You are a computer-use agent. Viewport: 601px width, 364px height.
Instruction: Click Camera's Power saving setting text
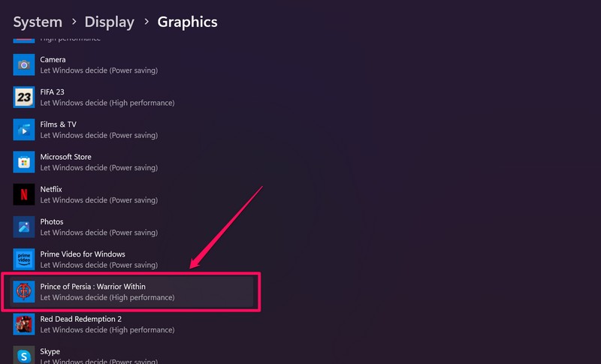(99, 71)
